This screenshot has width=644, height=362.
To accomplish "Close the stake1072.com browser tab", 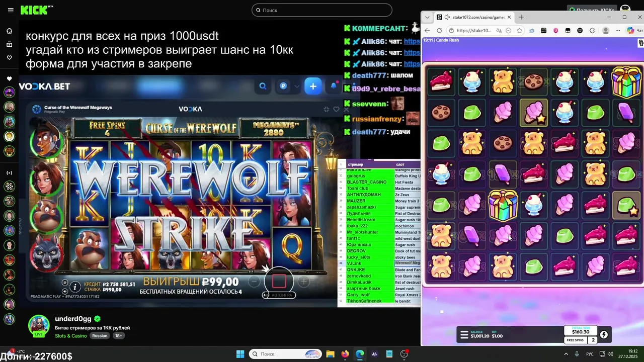I will tap(509, 17).
